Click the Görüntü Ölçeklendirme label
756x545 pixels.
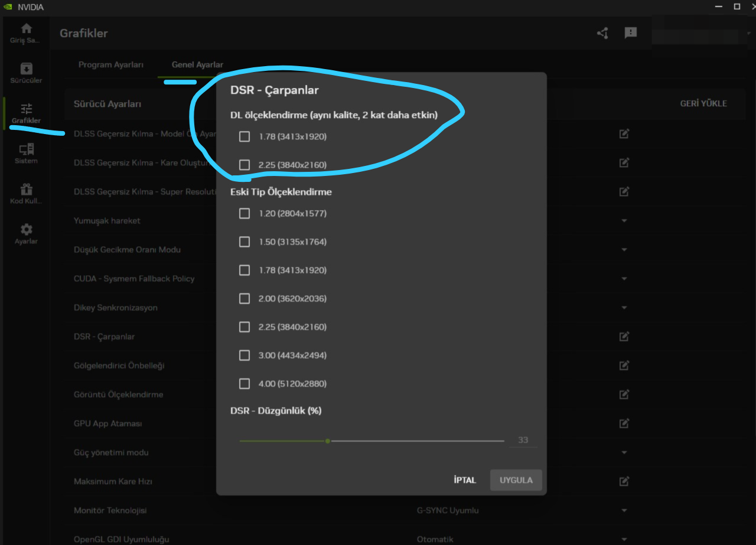119,394
